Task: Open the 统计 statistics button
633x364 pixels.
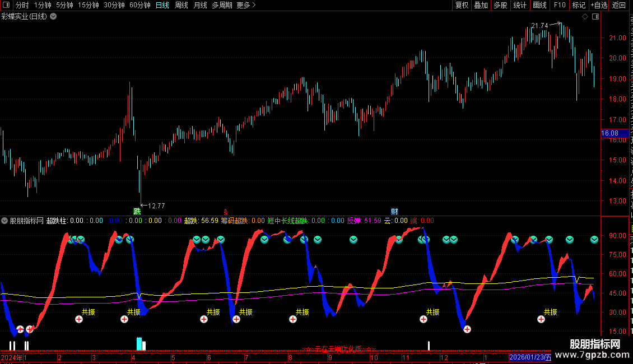Action: (x=520, y=5)
